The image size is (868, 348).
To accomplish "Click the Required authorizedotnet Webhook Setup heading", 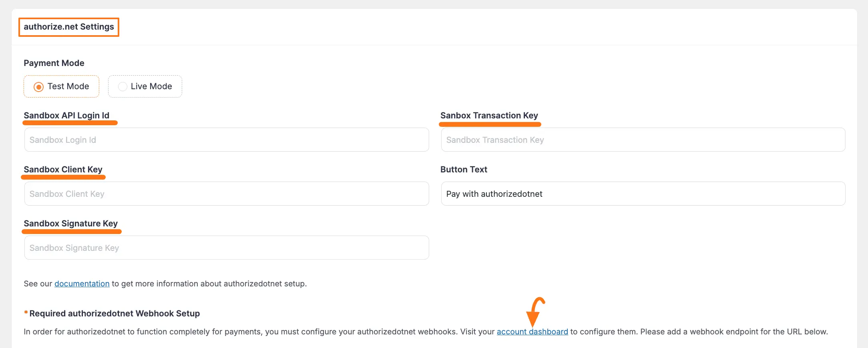I will [x=115, y=314].
